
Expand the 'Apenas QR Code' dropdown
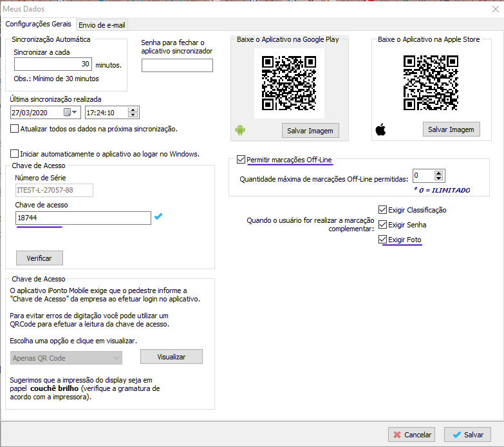pyautogui.click(x=117, y=358)
